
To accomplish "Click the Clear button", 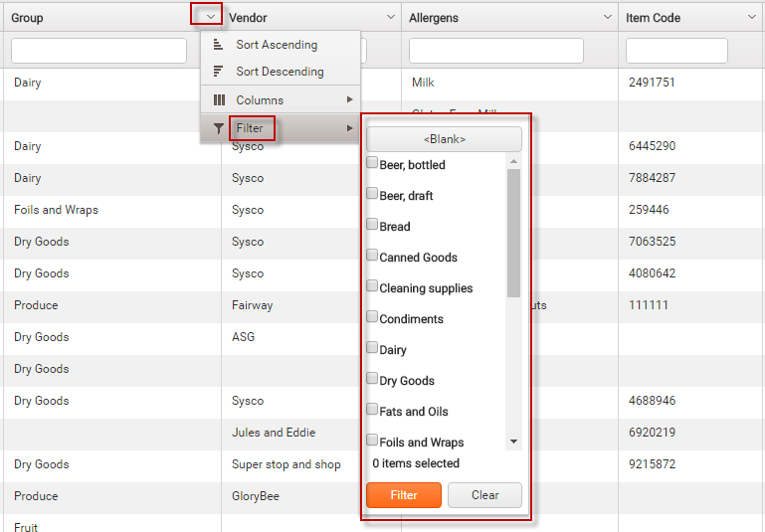I will [484, 495].
